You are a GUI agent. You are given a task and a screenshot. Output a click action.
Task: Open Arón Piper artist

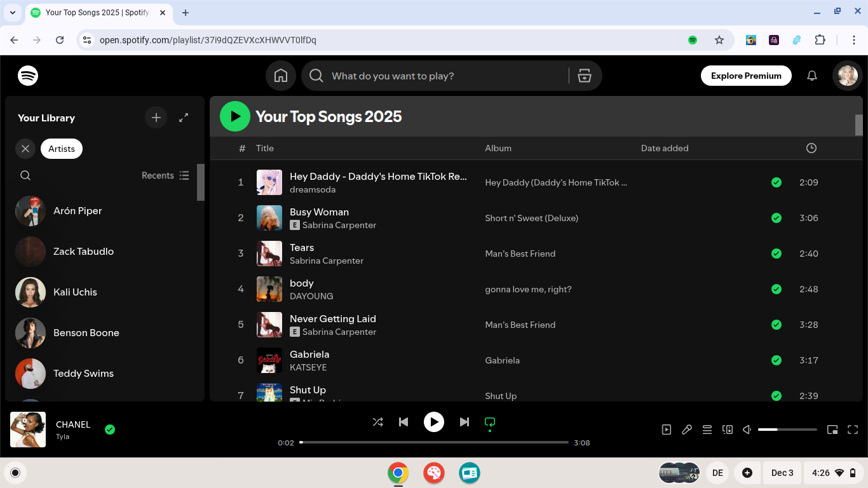105,211
